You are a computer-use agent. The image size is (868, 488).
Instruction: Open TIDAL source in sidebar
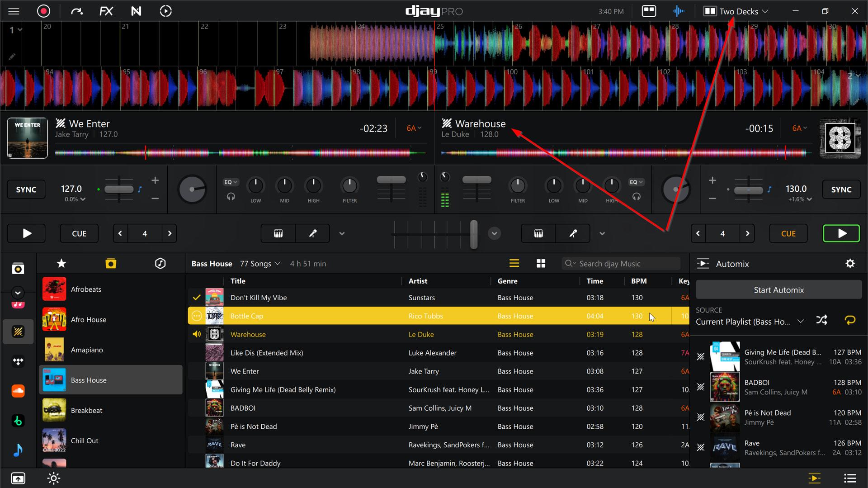(18, 361)
